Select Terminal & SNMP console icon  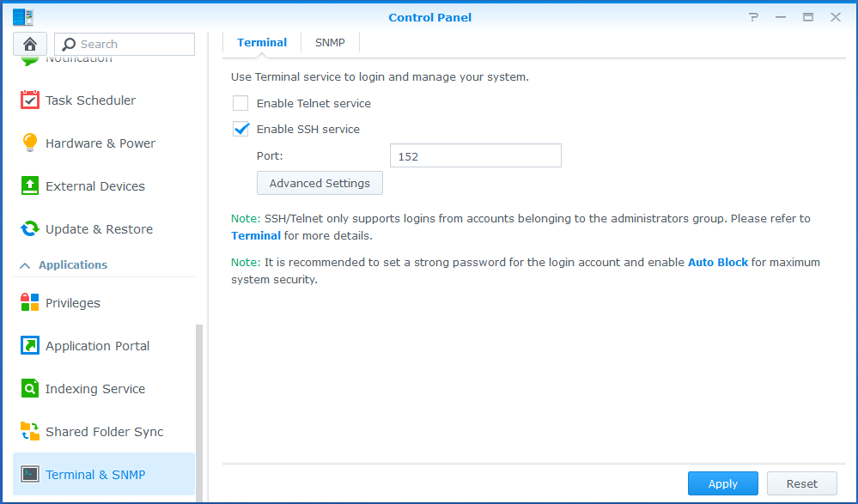coord(29,474)
